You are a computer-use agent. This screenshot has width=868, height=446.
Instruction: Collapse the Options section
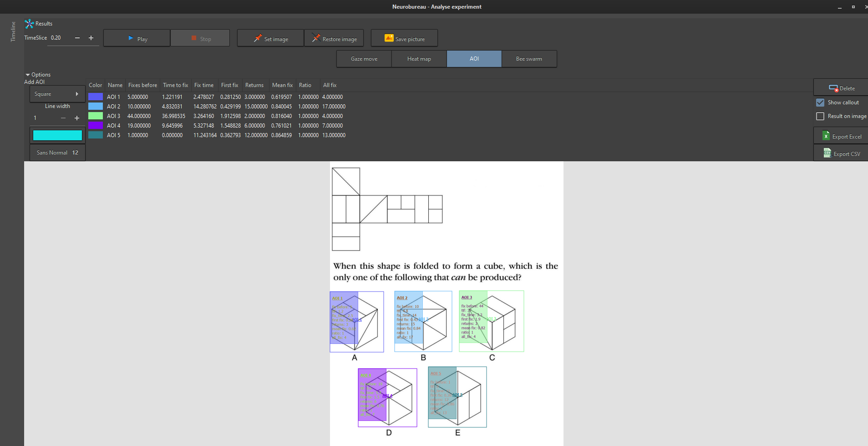[28, 75]
